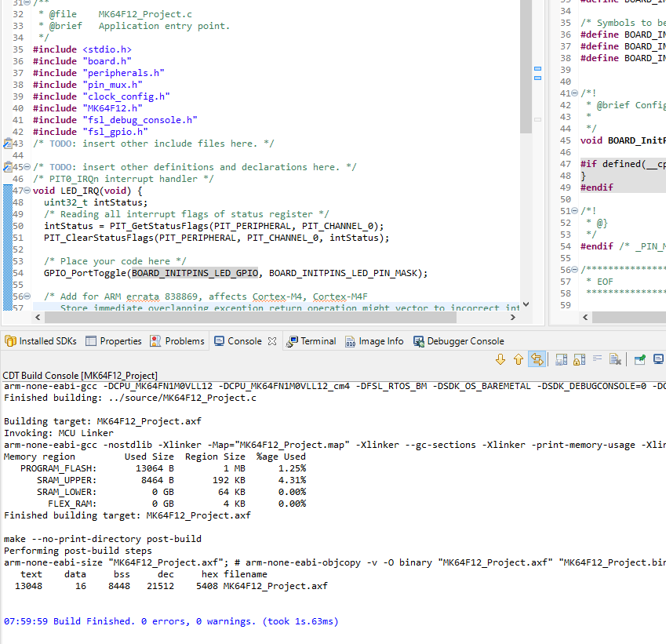Open the display selected console icon
Viewport: 666px width, 644px height.
click(658, 359)
